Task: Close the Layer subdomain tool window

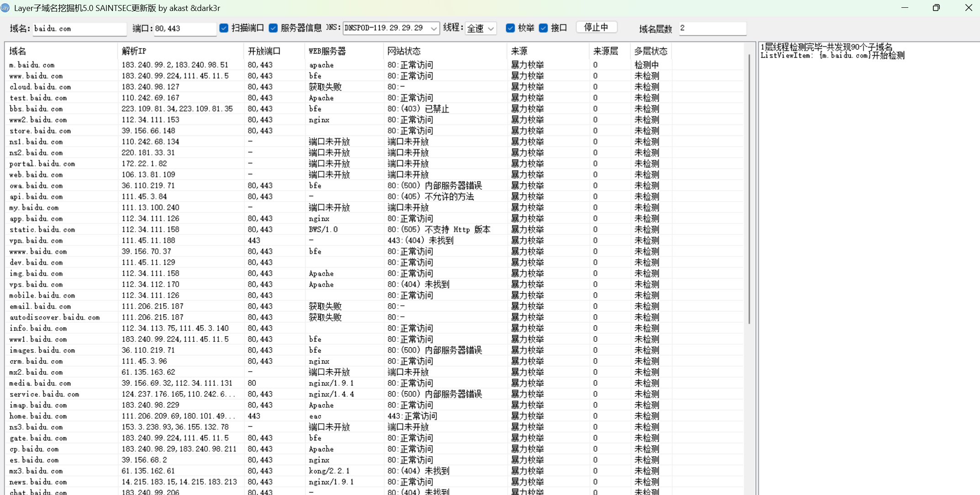Action: (x=968, y=8)
